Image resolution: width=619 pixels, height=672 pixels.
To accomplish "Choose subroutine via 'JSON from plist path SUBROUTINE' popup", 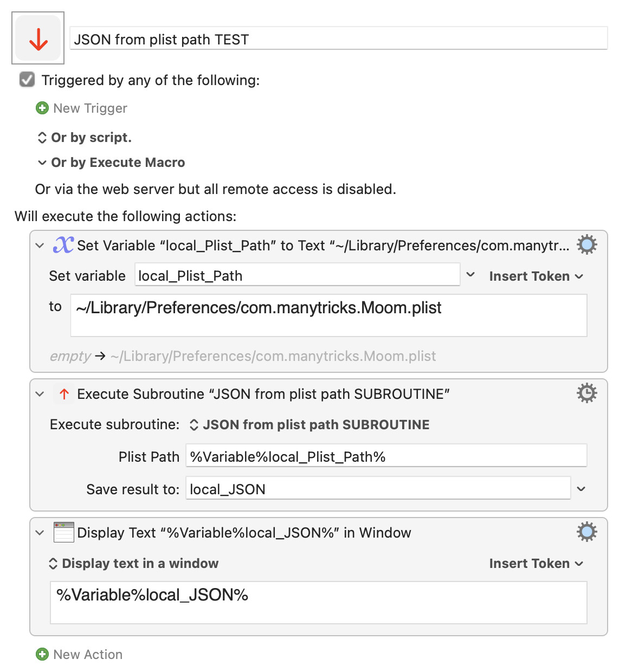I will tap(309, 425).
